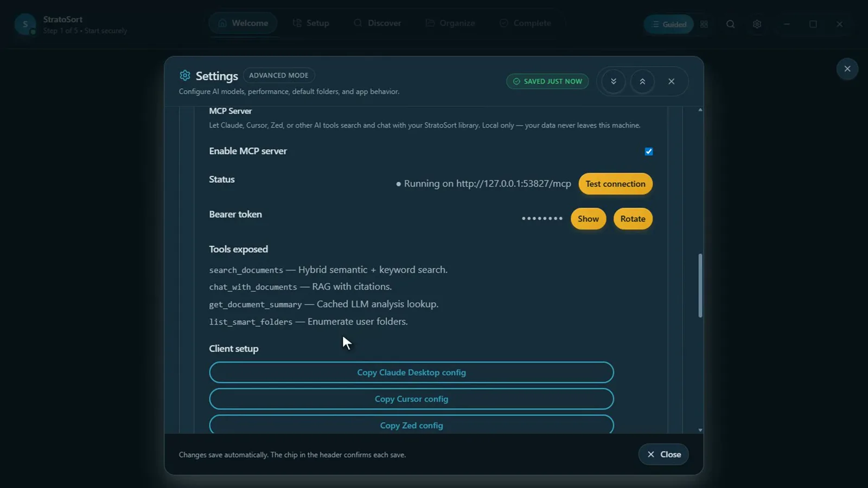Click the masked bearer token dots

pos(542,219)
